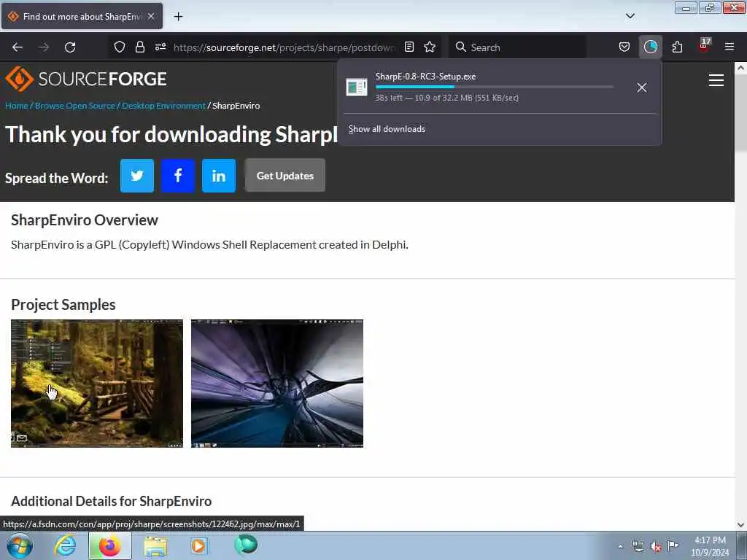Click the page scrollbar up arrow

[740, 68]
